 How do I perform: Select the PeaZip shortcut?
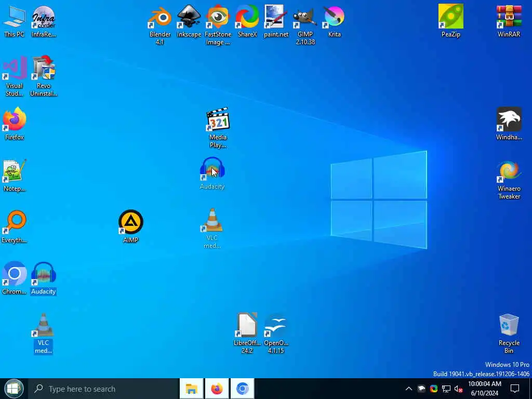click(x=450, y=21)
